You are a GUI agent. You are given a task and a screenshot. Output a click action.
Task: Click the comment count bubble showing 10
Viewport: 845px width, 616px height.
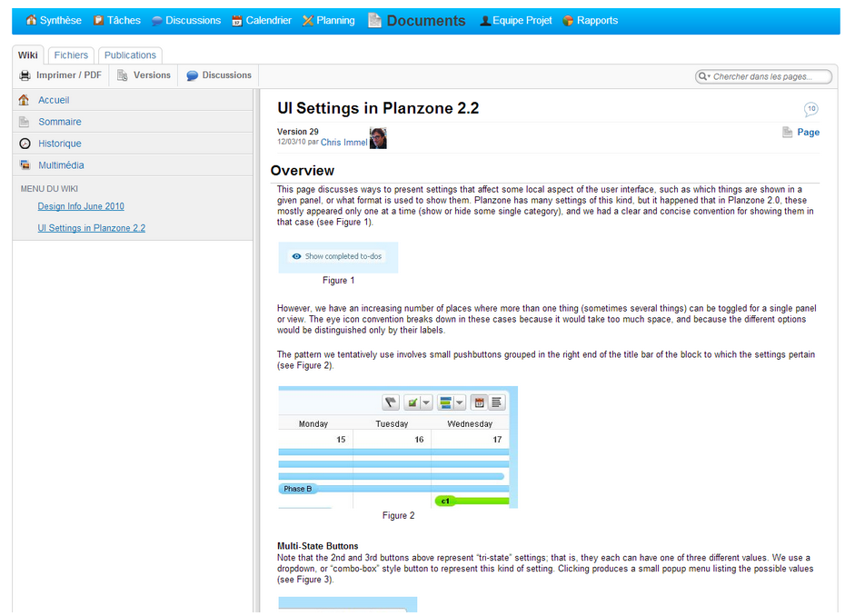point(810,109)
